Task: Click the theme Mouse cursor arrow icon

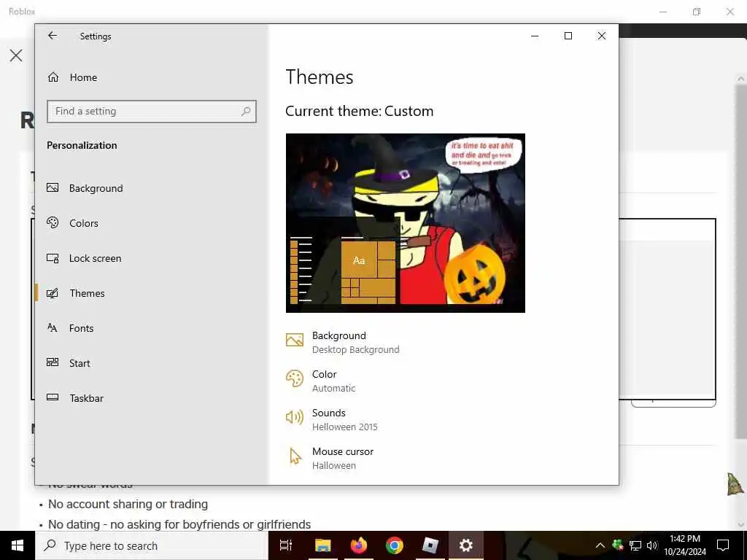Action: [x=295, y=456]
